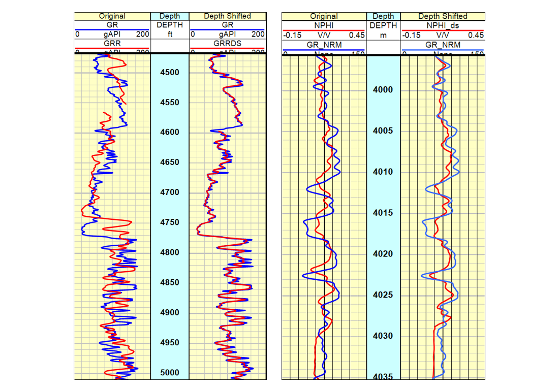Click the Original header on the right plot
Screen dimensions: 559x392
pyautogui.click(x=324, y=16)
